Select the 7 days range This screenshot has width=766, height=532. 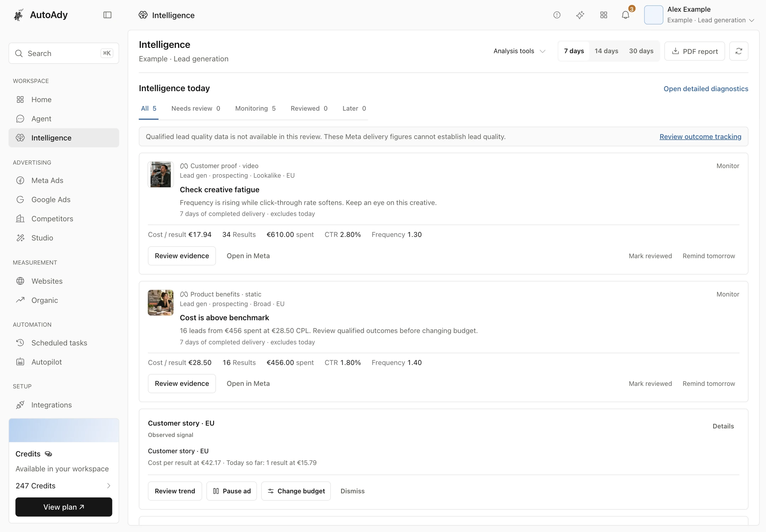click(x=574, y=51)
